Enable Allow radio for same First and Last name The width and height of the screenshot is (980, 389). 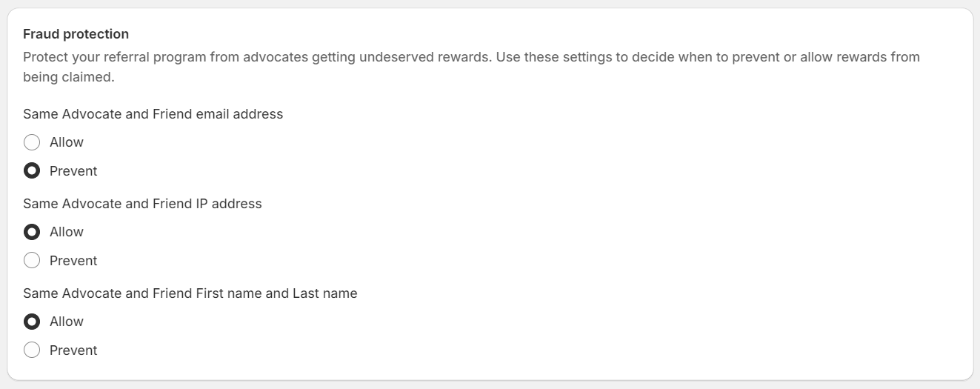click(x=32, y=322)
